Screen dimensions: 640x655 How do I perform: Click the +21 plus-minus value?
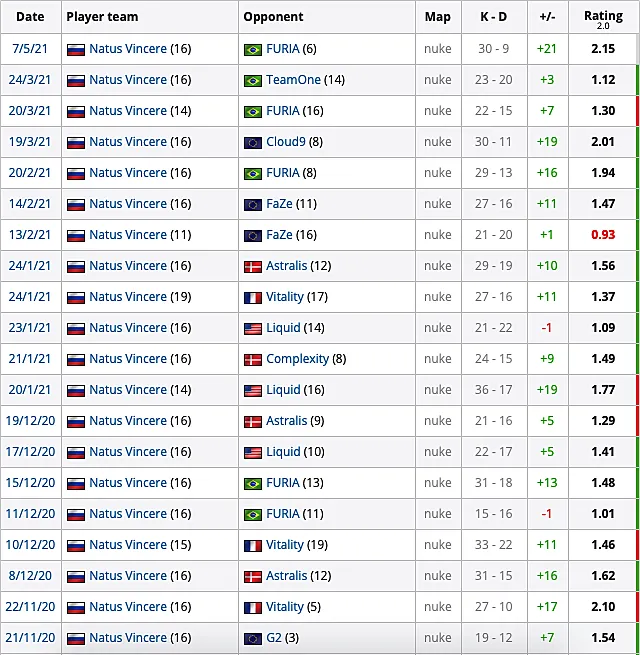click(547, 48)
